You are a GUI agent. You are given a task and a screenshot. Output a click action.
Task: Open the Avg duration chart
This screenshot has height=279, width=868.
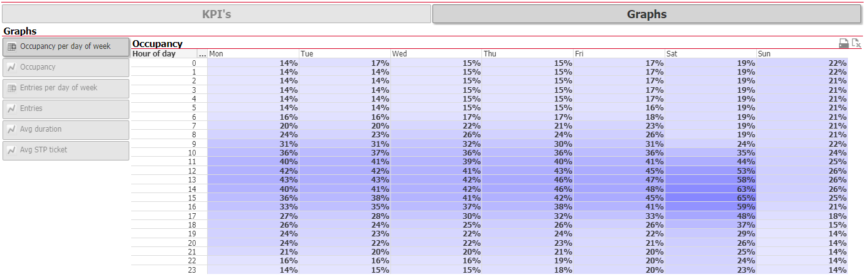(66, 129)
